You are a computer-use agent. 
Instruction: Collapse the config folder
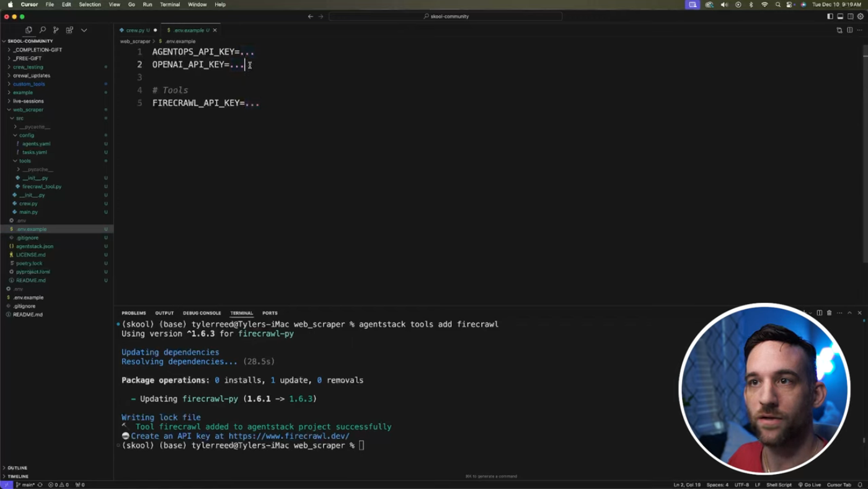tap(27, 135)
